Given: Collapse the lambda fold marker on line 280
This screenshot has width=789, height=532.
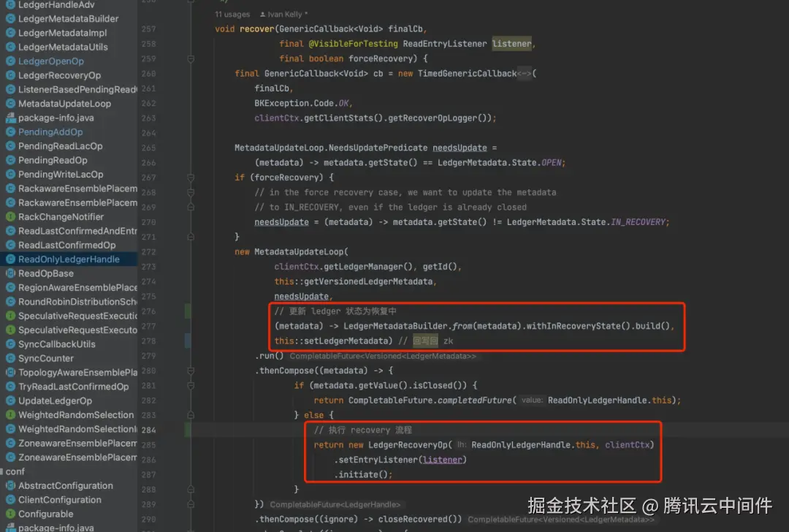Looking at the screenshot, I should point(191,370).
